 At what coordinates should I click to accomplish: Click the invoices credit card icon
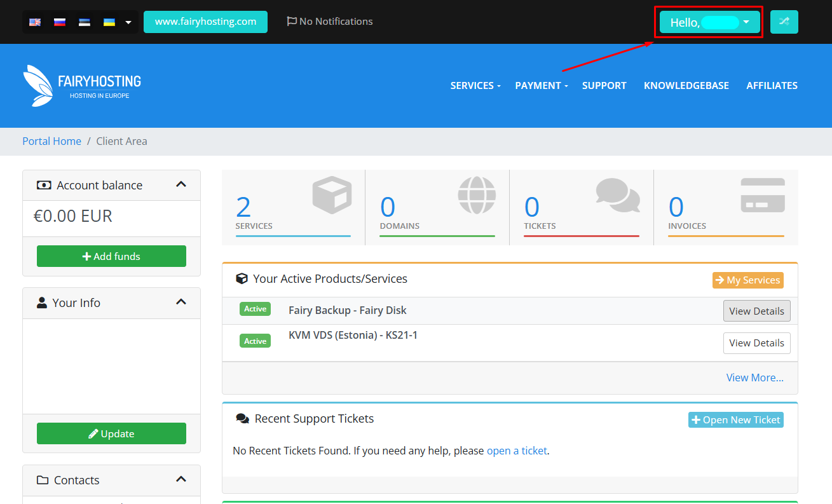(x=763, y=195)
